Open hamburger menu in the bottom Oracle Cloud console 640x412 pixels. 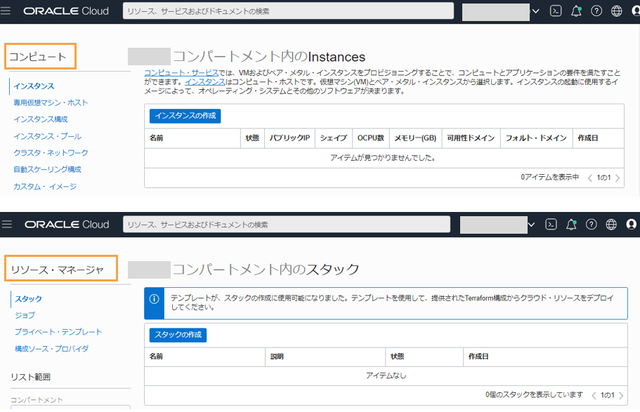pos(7,224)
